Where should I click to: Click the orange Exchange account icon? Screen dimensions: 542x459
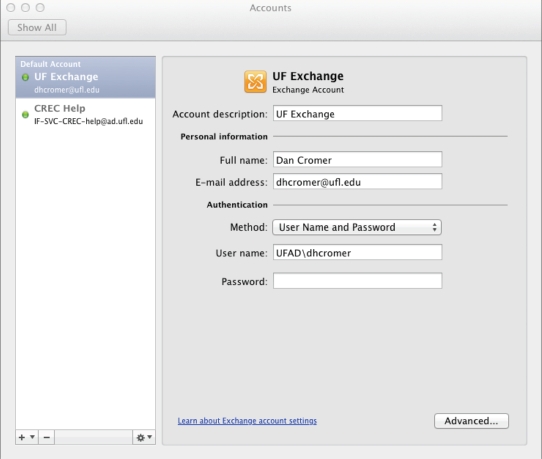[255, 82]
